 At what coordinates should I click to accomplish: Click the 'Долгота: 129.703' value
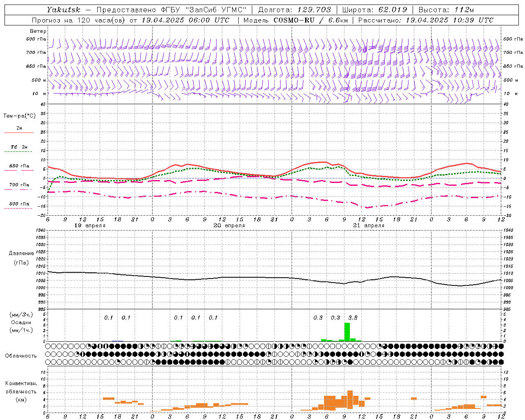294,9
